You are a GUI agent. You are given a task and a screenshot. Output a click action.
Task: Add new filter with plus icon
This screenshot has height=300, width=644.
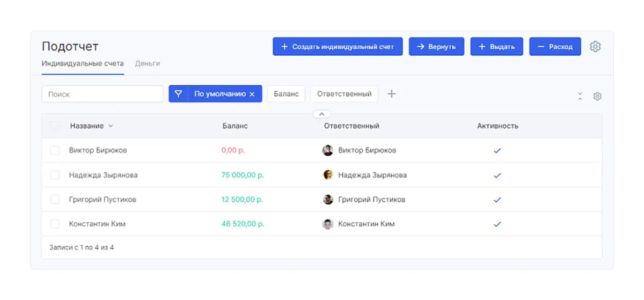(x=392, y=94)
